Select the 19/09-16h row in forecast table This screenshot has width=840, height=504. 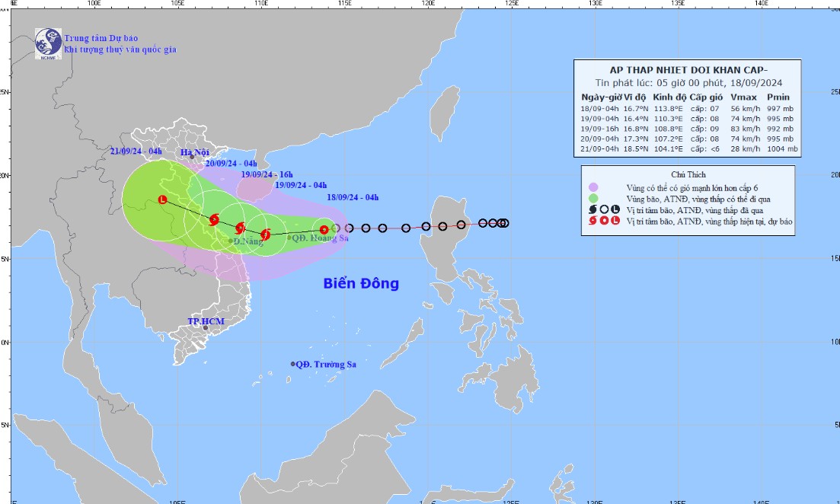click(x=689, y=129)
